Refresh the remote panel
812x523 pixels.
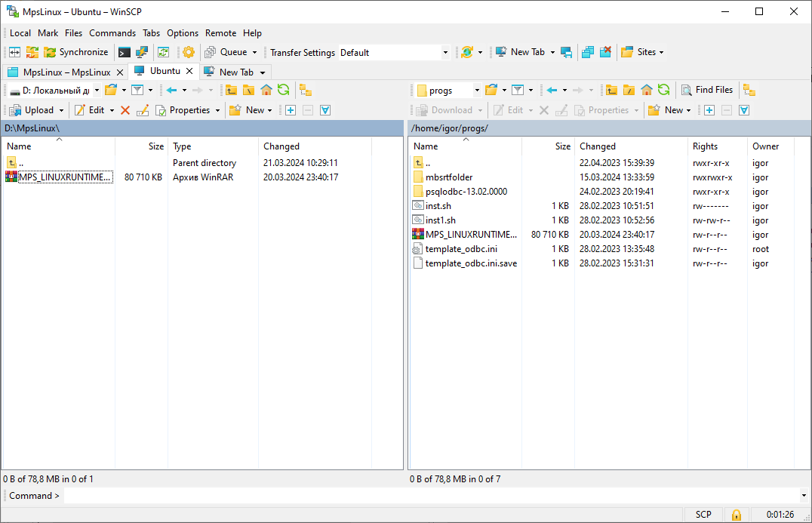click(x=664, y=90)
